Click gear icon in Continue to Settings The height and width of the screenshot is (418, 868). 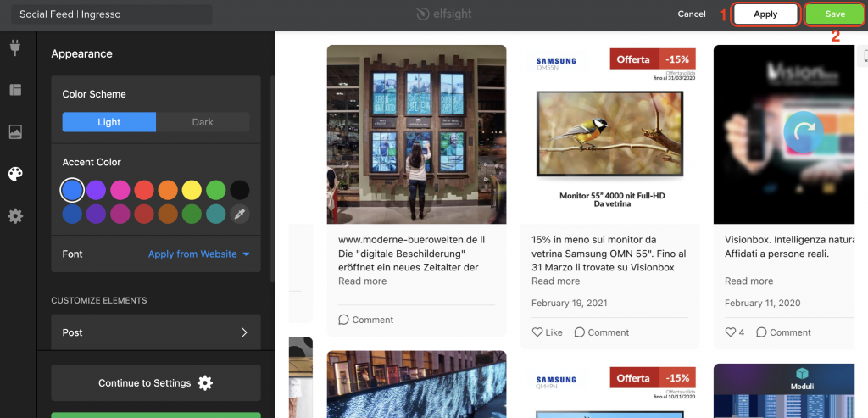tap(205, 383)
